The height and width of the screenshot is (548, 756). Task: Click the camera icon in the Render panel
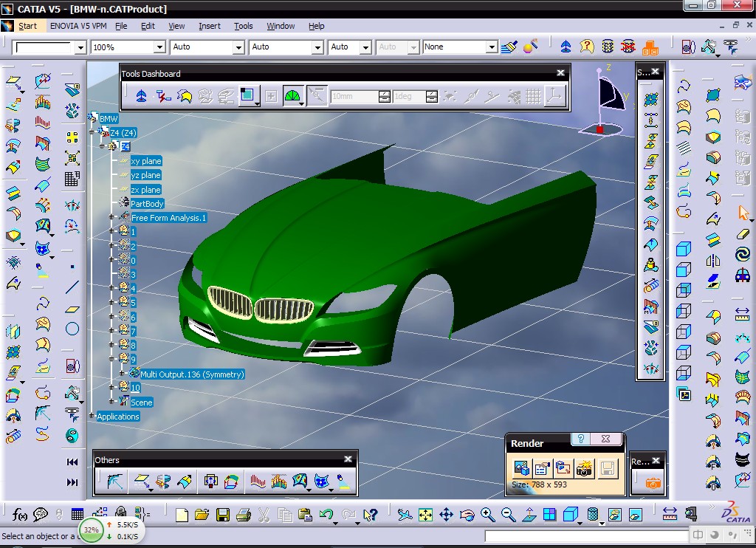coord(584,468)
